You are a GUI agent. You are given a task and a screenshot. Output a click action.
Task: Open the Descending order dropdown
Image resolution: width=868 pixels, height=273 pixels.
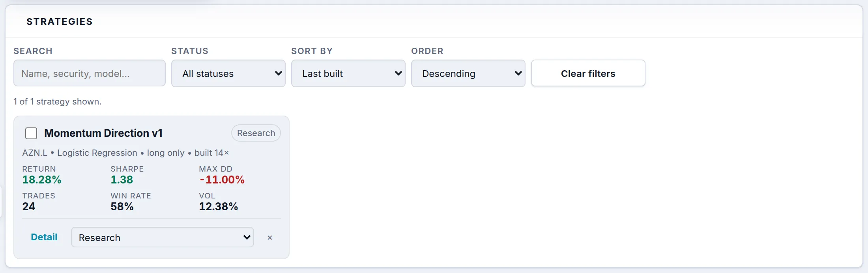tap(468, 73)
